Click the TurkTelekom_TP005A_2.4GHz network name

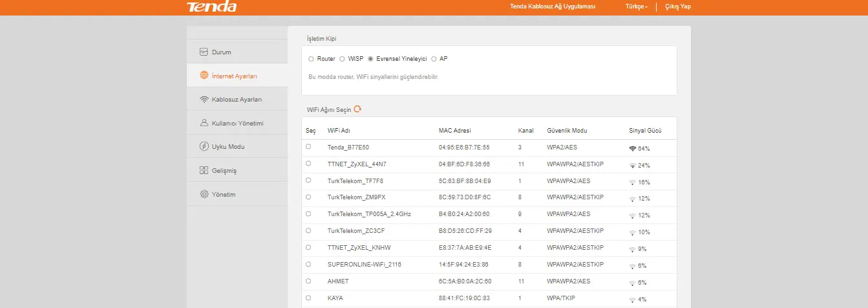click(x=369, y=214)
